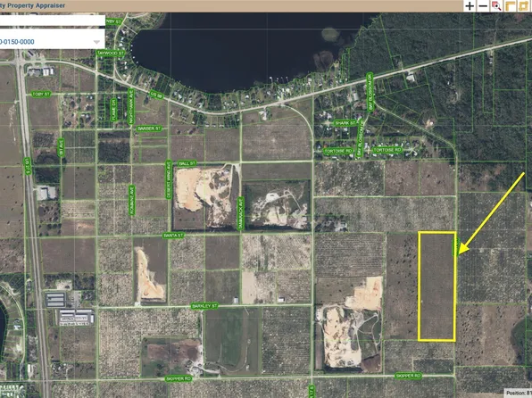Click the BARBER ST street label
This screenshot has height=398, width=532.
pyautogui.click(x=149, y=129)
